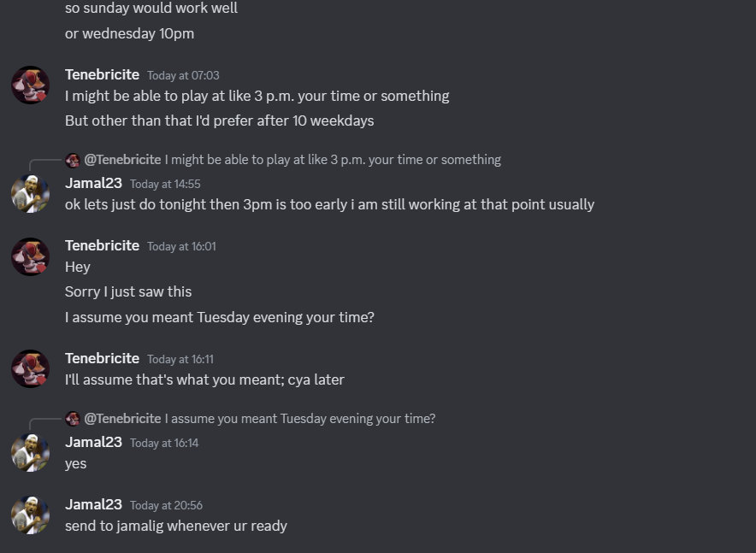756x553 pixels.
Task: Click the "Today at 20:56" timestamp
Action: coord(166,505)
